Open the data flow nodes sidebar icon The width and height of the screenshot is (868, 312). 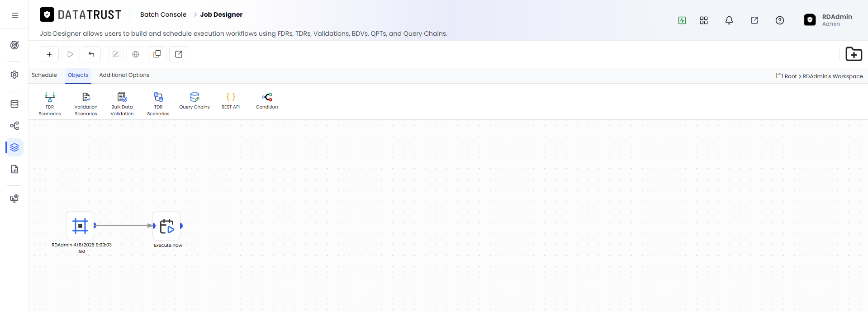click(14, 126)
